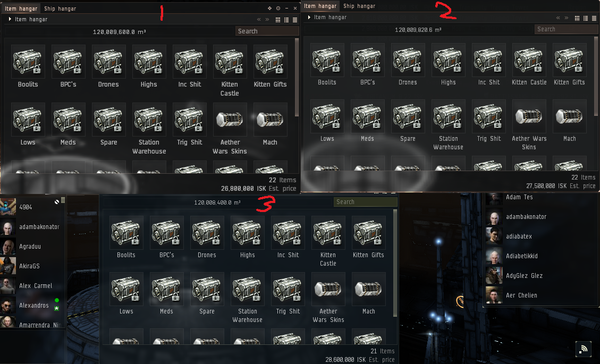The image size is (600, 364).
Task: Click Adiabetikkid portrait in right member list
Action: click(x=494, y=256)
